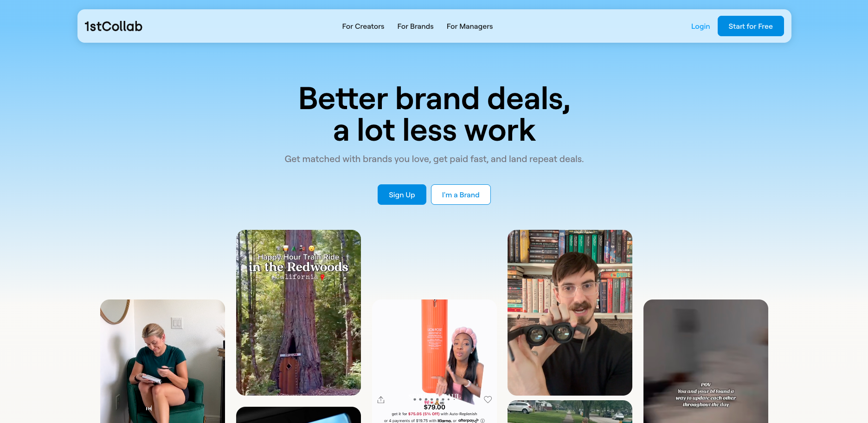Click the I'm a Brand button
The width and height of the screenshot is (868, 423).
(x=461, y=195)
